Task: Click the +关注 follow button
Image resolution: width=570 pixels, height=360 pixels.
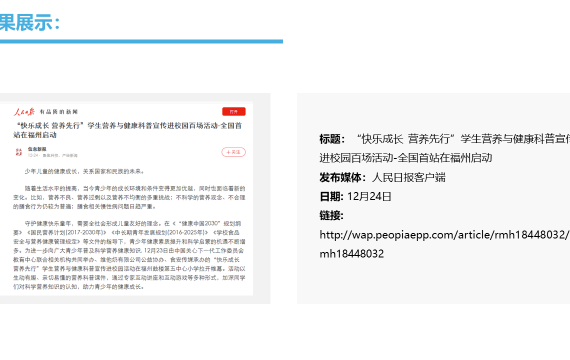Action: coord(233,152)
